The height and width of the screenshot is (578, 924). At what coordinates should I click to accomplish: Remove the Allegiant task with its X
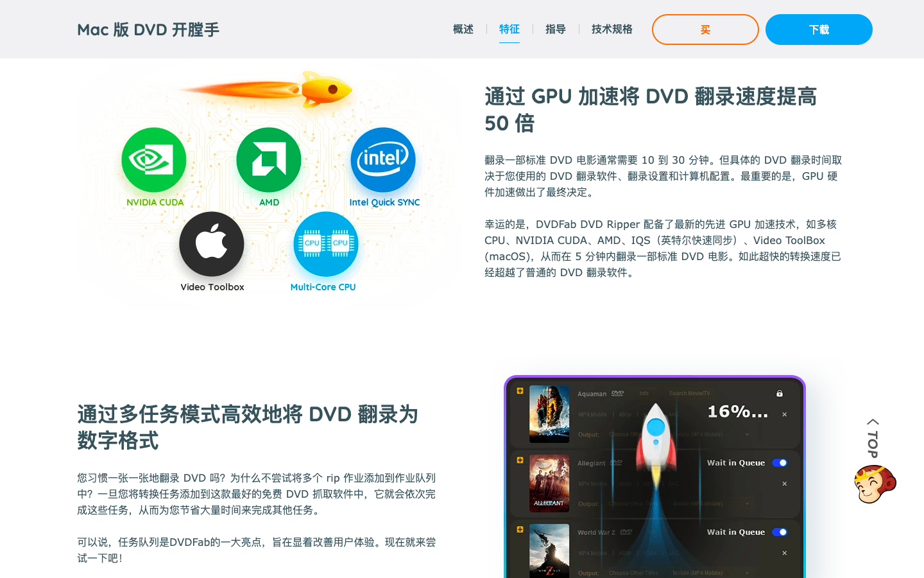coord(784,484)
